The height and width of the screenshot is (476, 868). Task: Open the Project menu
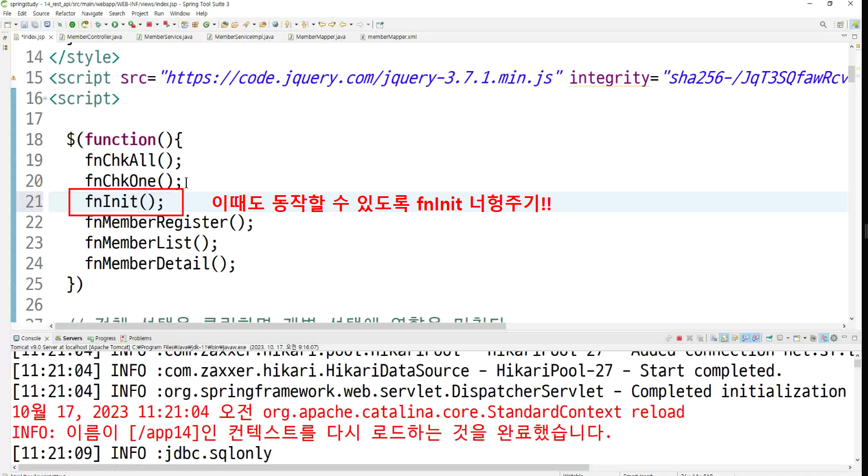(x=140, y=14)
